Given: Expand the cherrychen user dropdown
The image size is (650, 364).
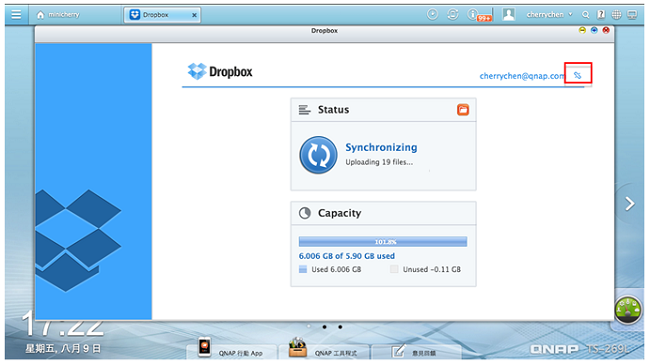Looking at the screenshot, I should point(549,15).
